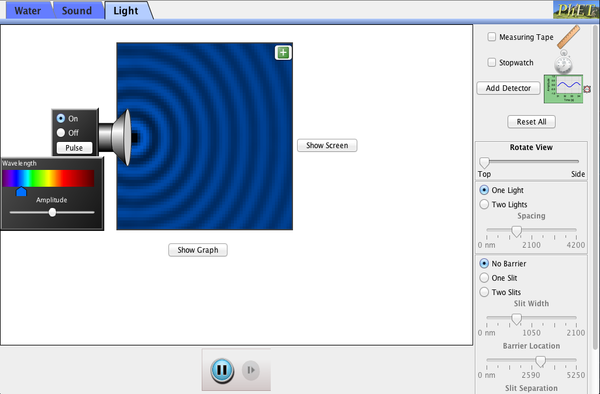Select Two Lights option

484,204
